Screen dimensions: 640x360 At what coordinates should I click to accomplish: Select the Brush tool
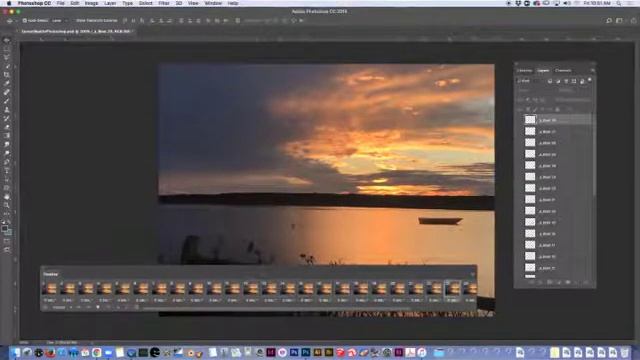(7, 101)
